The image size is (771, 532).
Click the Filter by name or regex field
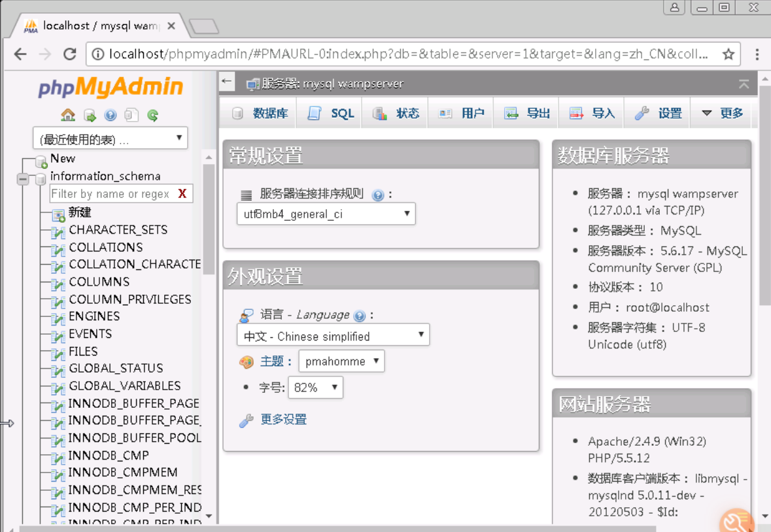point(112,193)
